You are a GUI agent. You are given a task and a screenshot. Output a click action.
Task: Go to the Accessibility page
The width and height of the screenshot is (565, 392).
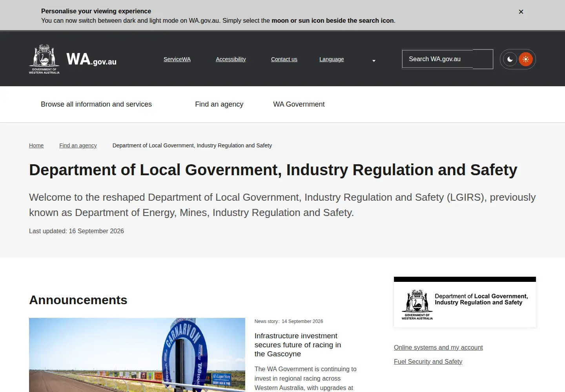(231, 59)
